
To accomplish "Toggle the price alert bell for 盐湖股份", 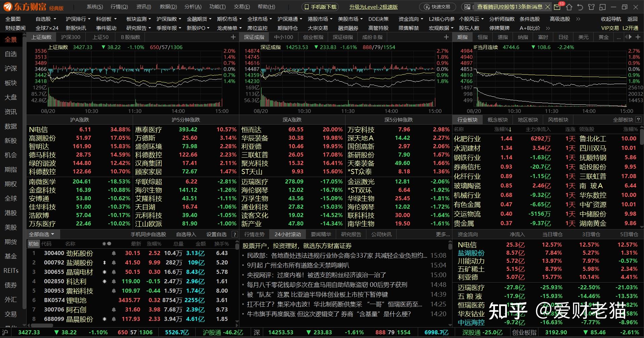I will pos(114,262).
